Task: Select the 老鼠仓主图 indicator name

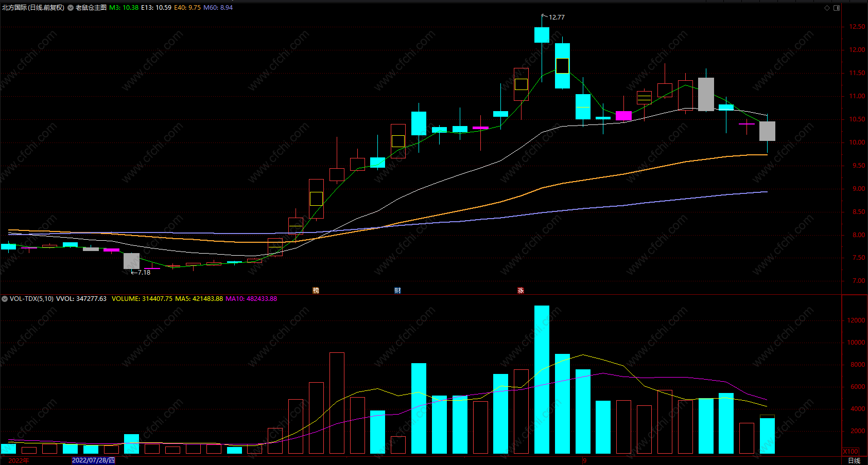Action: (91, 8)
